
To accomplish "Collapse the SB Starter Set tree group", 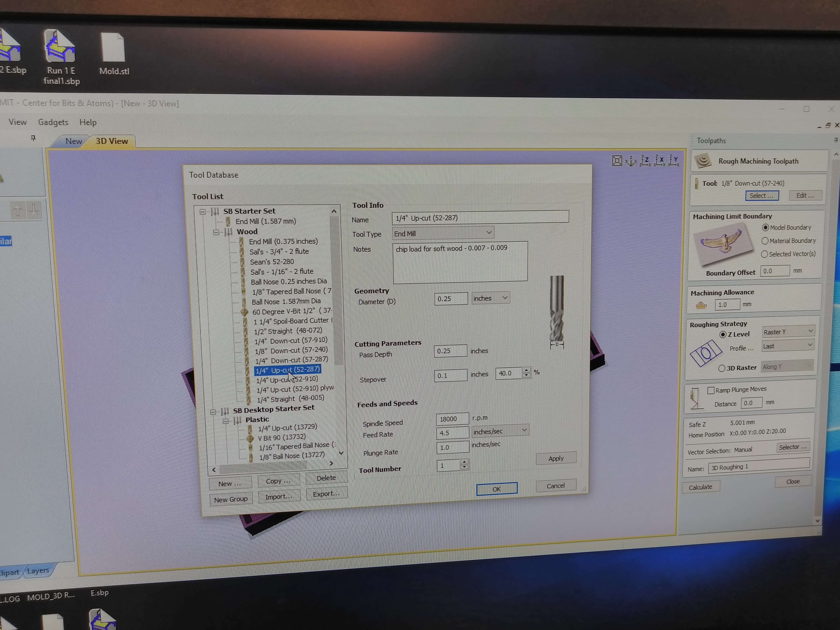I will point(202,212).
